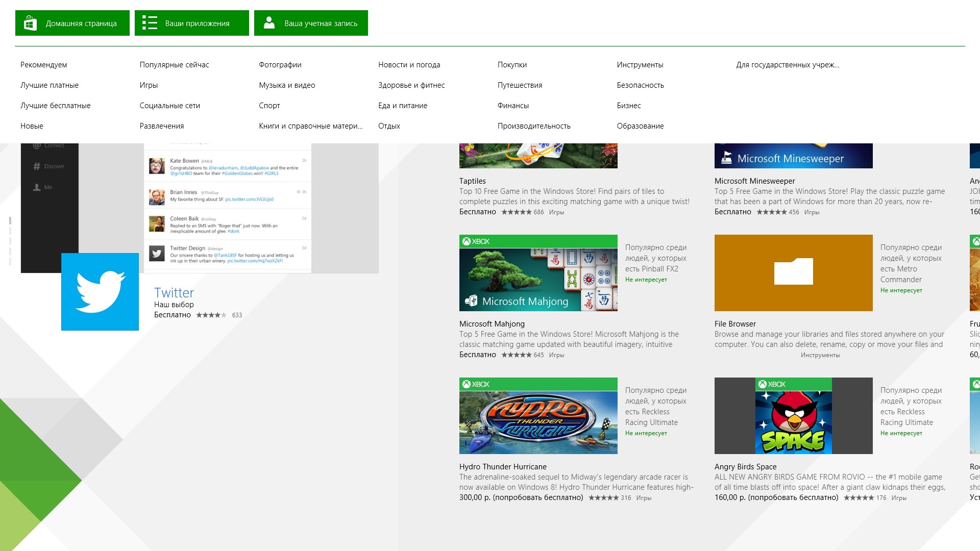Click the Xbox badge on Hydro Thunder Hurricane

[x=476, y=384]
